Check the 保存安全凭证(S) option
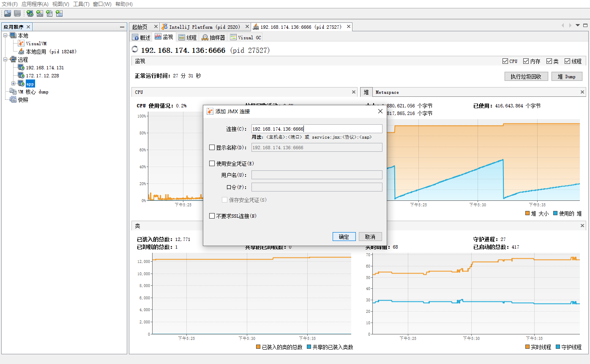 tap(225, 200)
